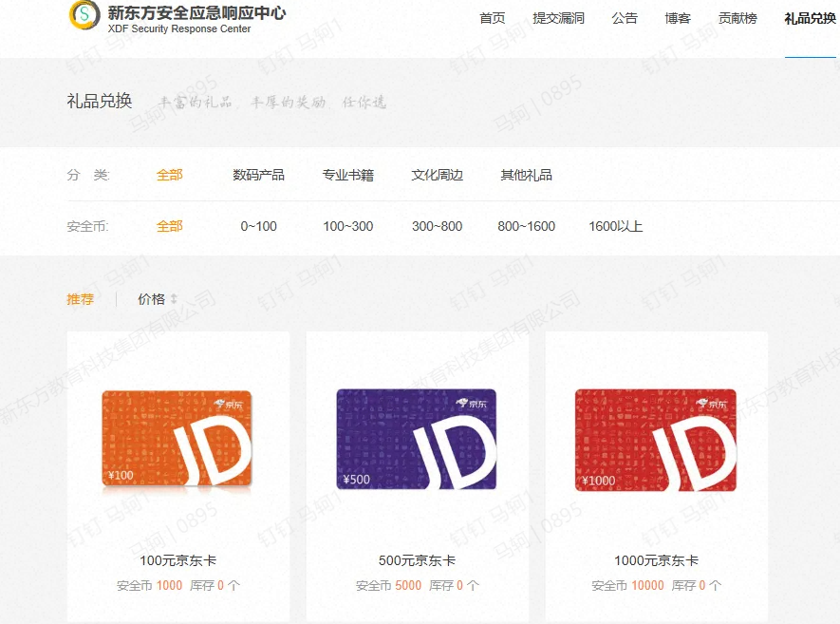Sort gifts by 推荐

pyautogui.click(x=81, y=299)
